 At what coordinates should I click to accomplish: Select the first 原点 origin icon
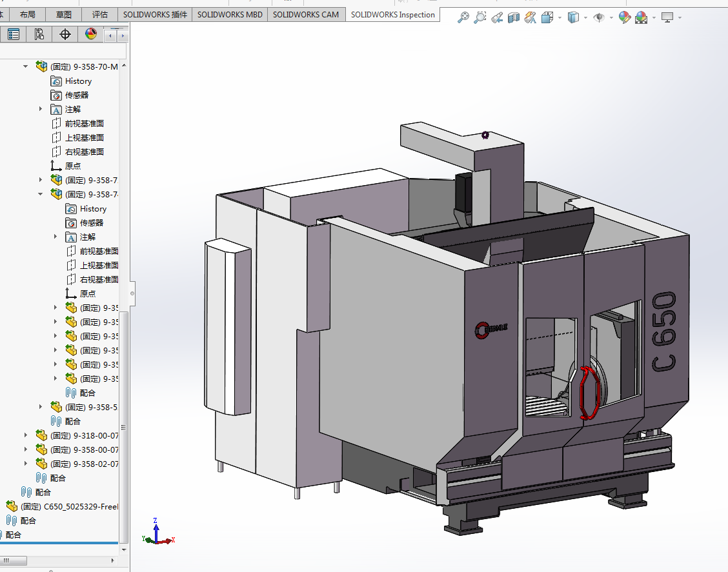(x=56, y=166)
